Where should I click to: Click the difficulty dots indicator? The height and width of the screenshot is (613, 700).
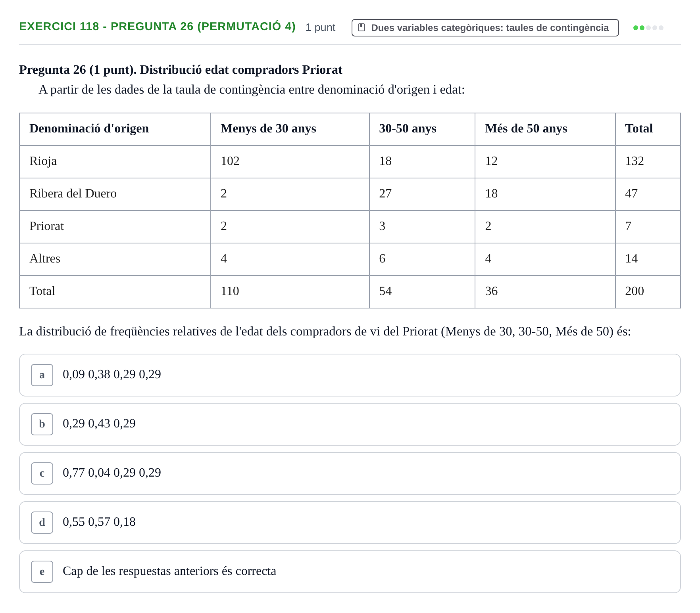pyautogui.click(x=648, y=28)
